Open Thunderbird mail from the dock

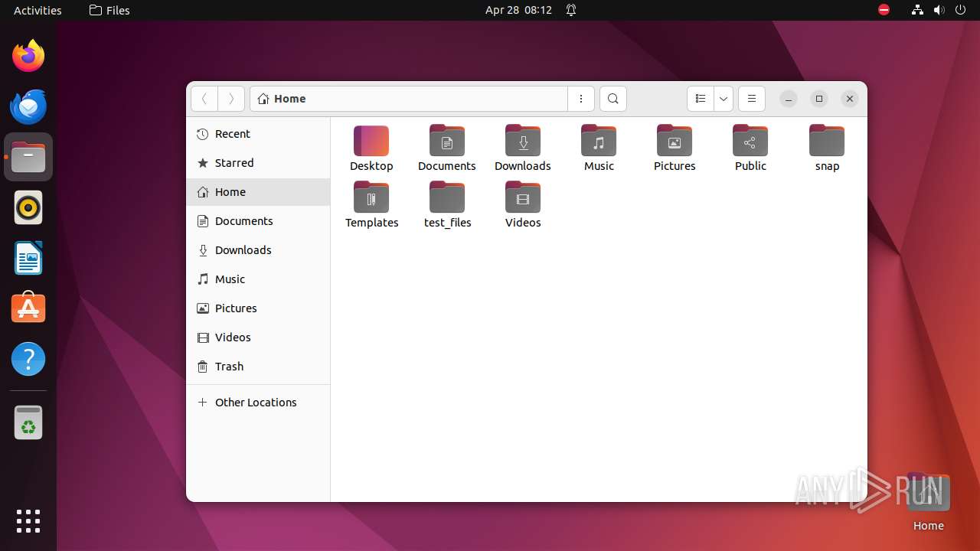[28, 106]
